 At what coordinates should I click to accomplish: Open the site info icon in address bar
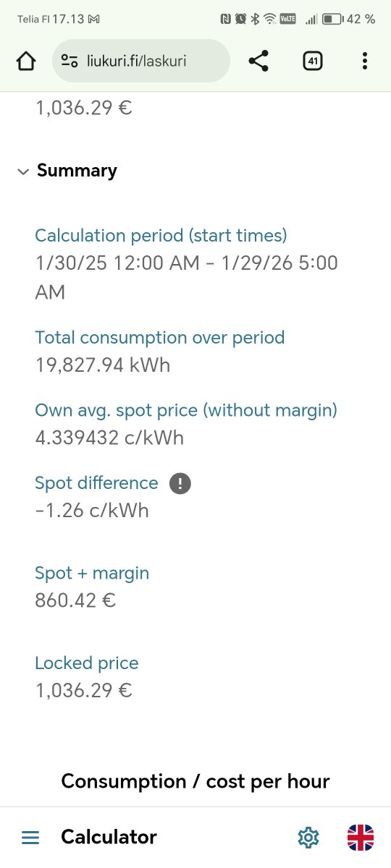[x=70, y=61]
